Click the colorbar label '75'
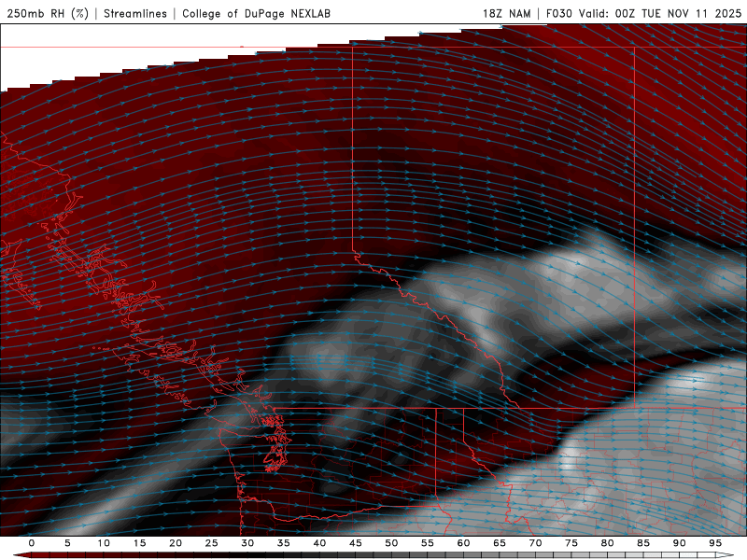The width and height of the screenshot is (747, 560). click(571, 543)
